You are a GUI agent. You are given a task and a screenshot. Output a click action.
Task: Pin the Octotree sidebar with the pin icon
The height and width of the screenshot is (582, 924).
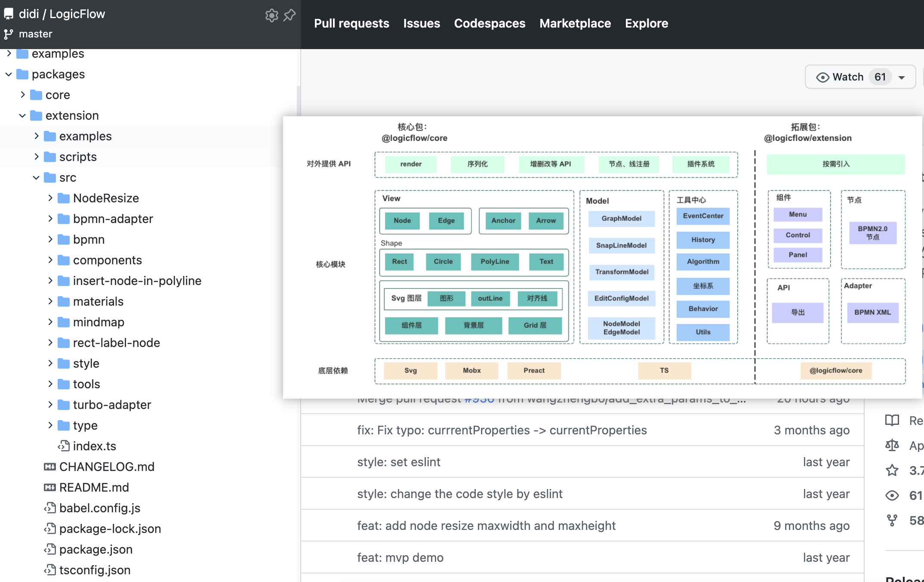pyautogui.click(x=290, y=15)
